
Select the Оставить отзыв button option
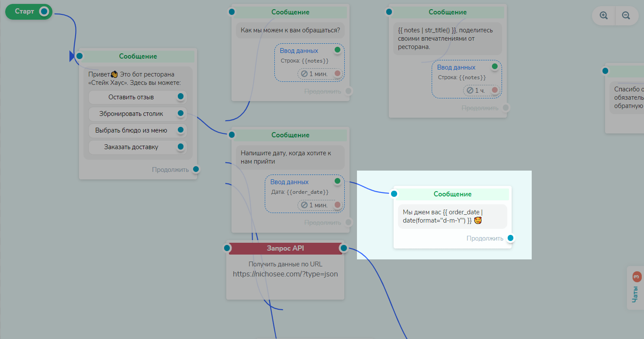(x=131, y=97)
